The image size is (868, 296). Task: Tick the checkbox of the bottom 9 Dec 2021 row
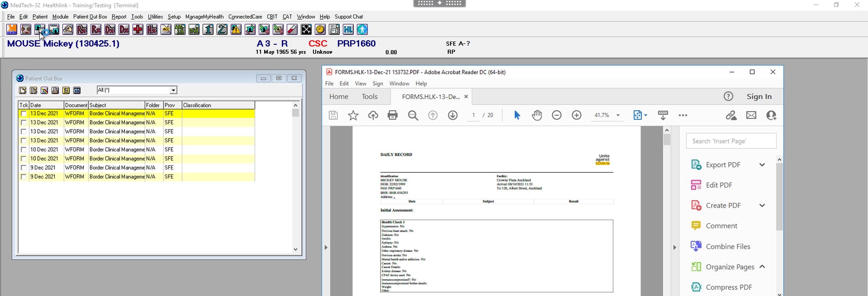pos(24,177)
